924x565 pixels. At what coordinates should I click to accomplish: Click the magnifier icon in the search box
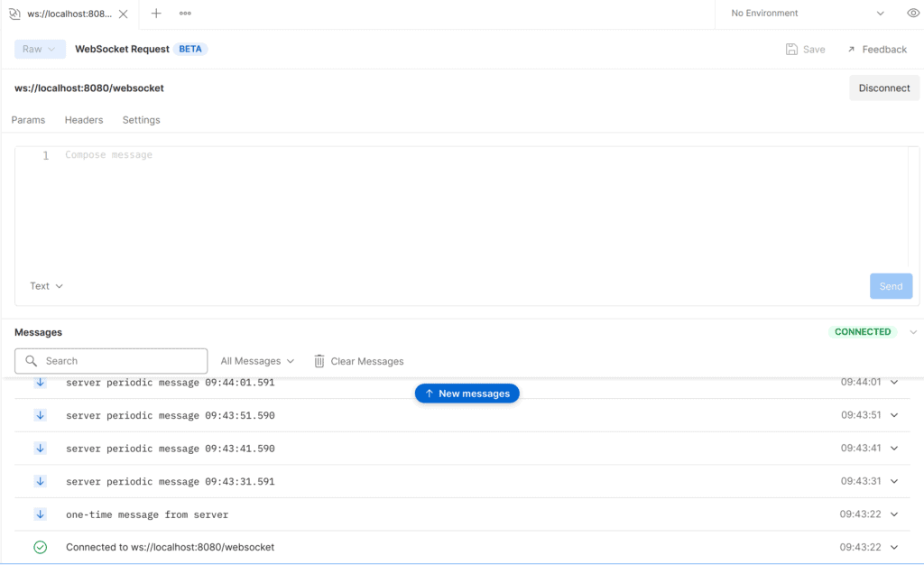[32, 360]
